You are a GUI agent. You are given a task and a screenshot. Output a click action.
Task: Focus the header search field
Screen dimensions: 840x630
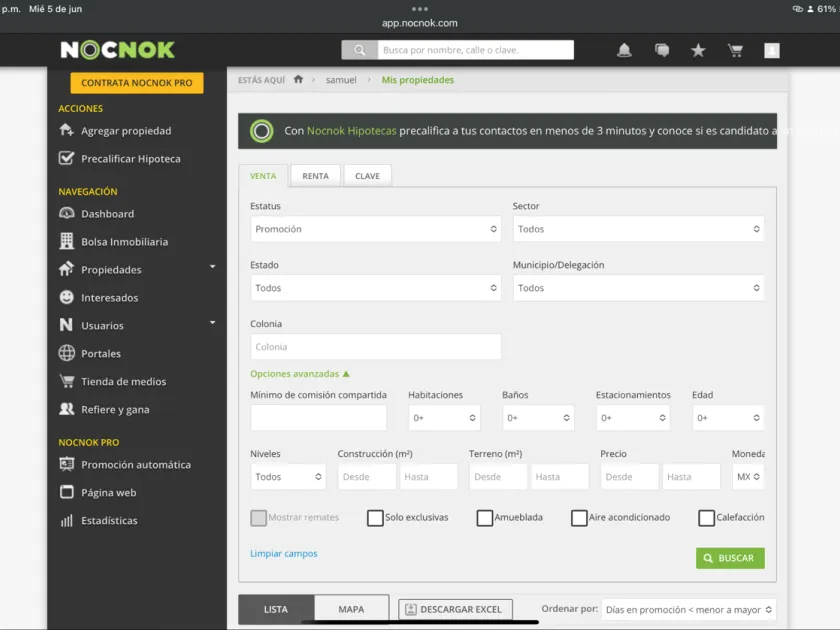point(476,50)
